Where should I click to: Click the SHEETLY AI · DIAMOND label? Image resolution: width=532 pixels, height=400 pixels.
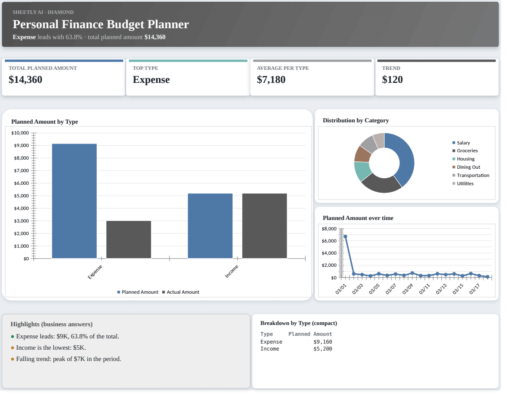tap(43, 12)
